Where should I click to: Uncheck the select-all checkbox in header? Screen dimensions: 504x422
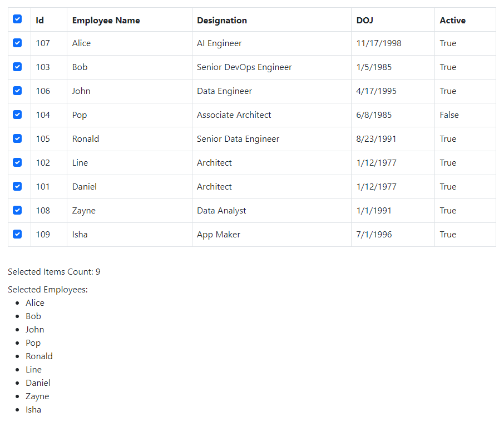click(17, 18)
